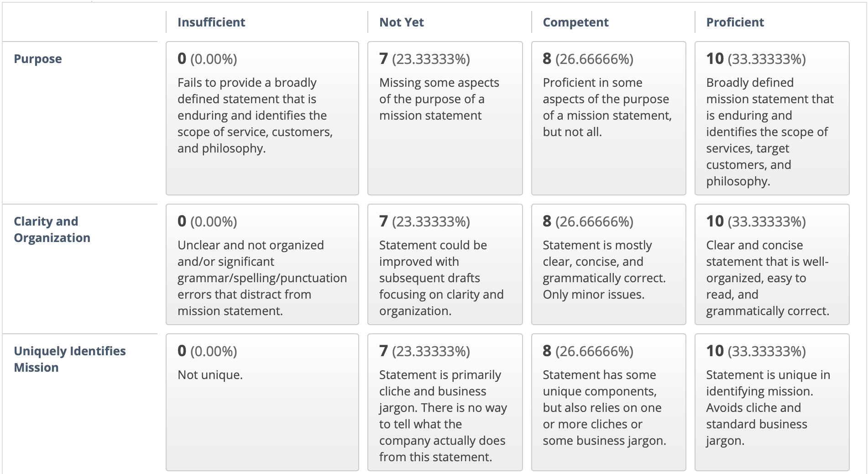Click the Not Yet column header
The height and width of the screenshot is (474, 868).
[402, 22]
